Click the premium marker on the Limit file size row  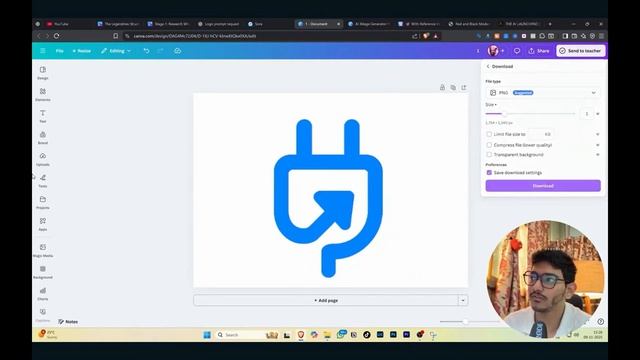[598, 134]
